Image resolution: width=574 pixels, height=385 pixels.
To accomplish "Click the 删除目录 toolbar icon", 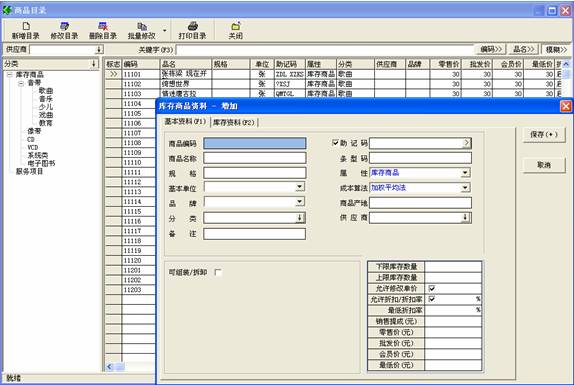I will click(x=103, y=26).
